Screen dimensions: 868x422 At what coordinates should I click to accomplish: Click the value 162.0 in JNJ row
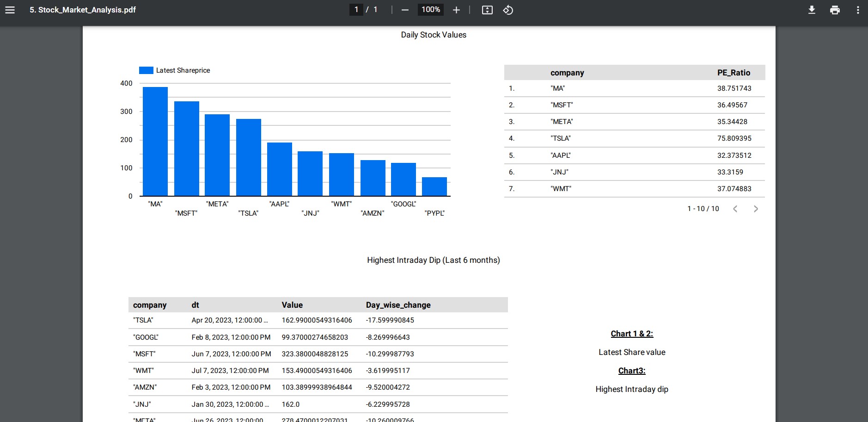coord(291,404)
